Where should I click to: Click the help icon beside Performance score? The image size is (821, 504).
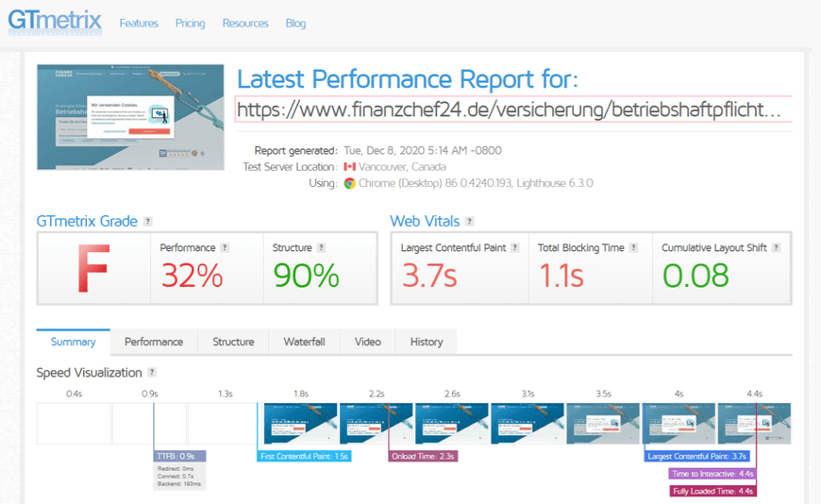pyautogui.click(x=225, y=248)
